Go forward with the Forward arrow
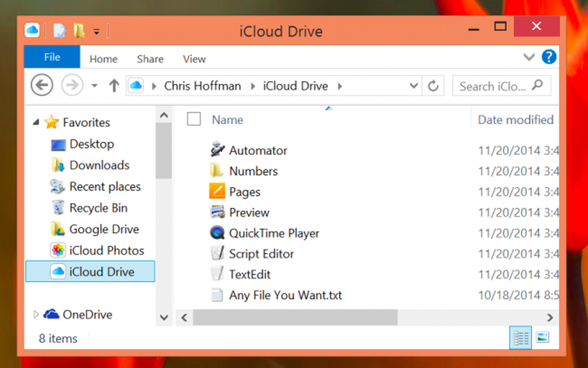This screenshot has width=588, height=368. (72, 85)
